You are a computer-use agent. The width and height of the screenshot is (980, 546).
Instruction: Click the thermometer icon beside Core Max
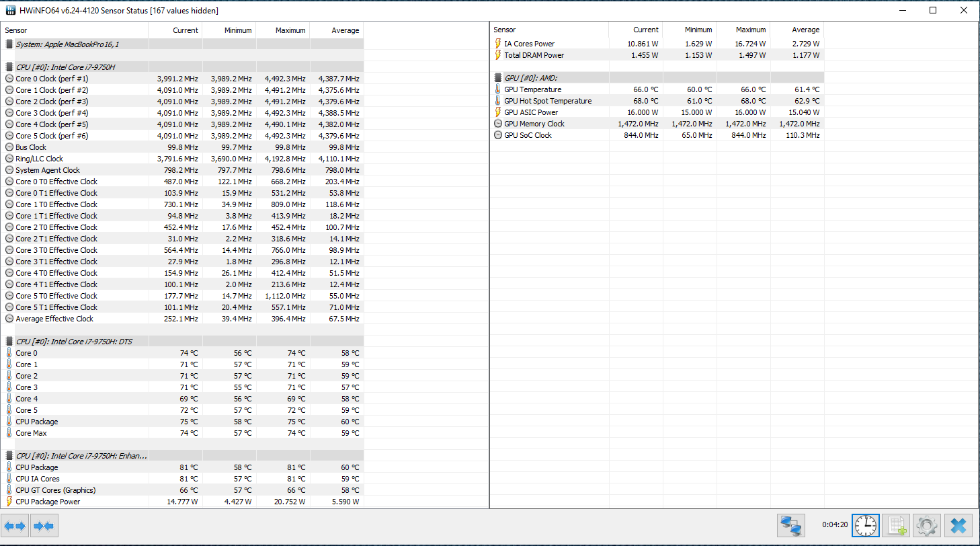pyautogui.click(x=9, y=433)
